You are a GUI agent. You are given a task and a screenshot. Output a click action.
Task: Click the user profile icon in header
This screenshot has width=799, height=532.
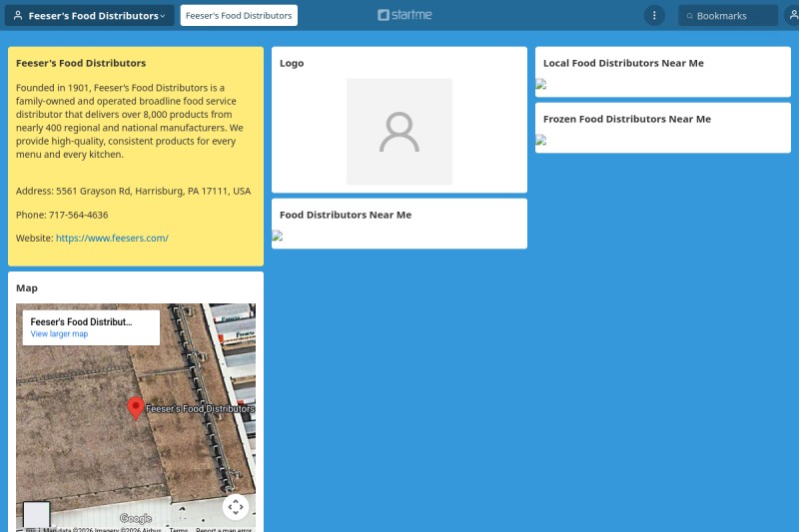792,16
